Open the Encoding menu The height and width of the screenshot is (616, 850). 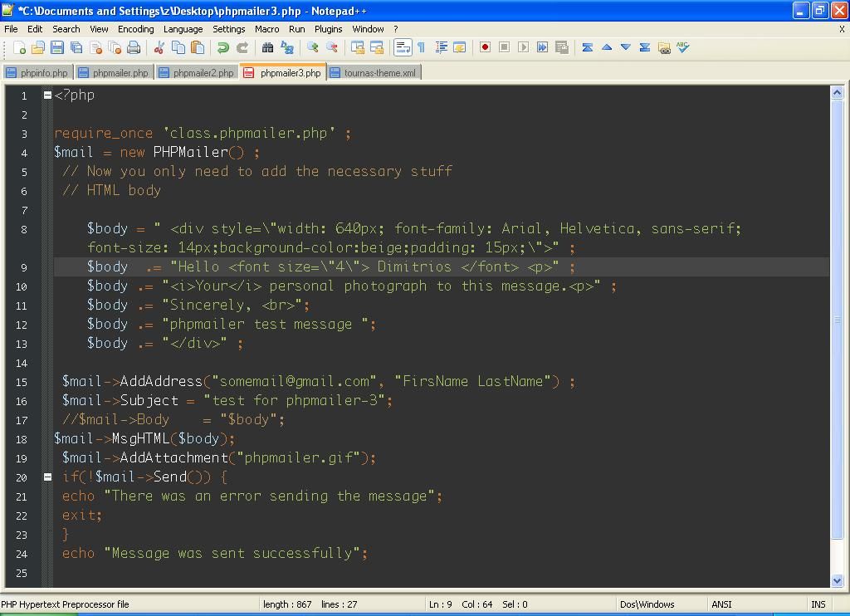click(135, 29)
